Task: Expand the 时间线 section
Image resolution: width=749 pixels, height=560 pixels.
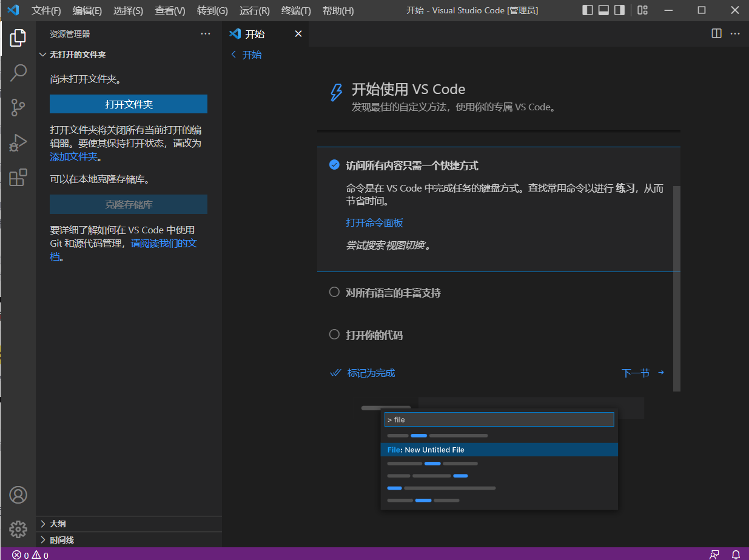Action: [x=129, y=540]
